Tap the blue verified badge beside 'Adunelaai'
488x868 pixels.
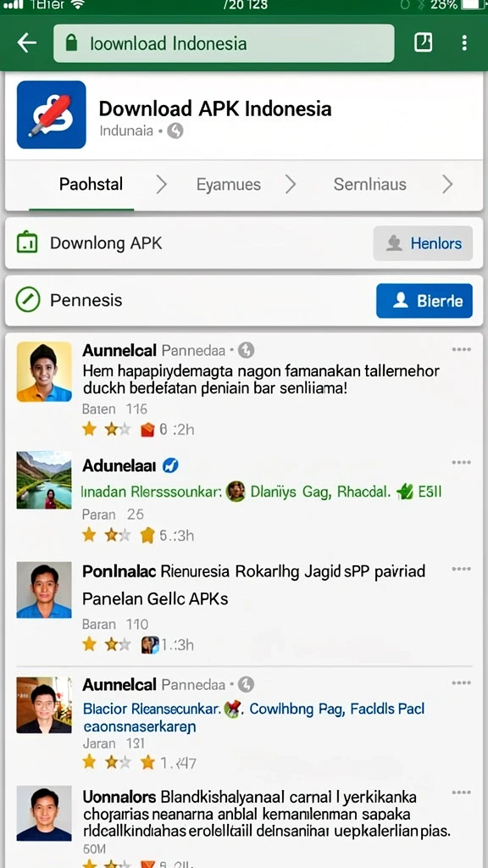(x=170, y=466)
